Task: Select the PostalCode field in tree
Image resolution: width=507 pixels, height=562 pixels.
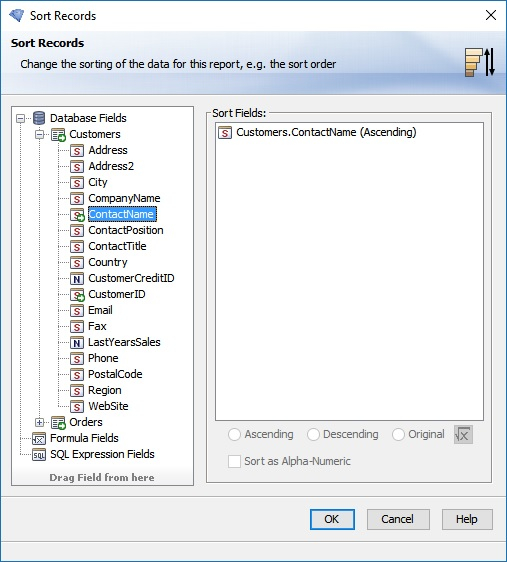Action: 115,374
